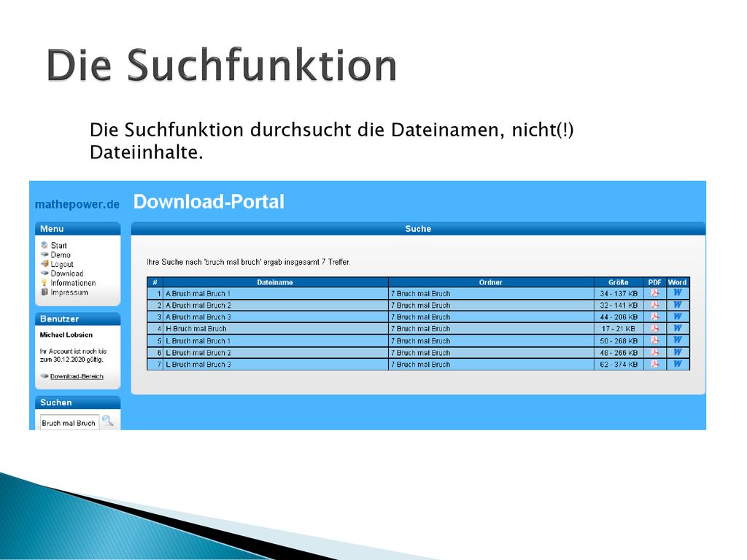Open PDF for A Bruch mal Bruch 2
The width and height of the screenshot is (747, 560).
654,305
